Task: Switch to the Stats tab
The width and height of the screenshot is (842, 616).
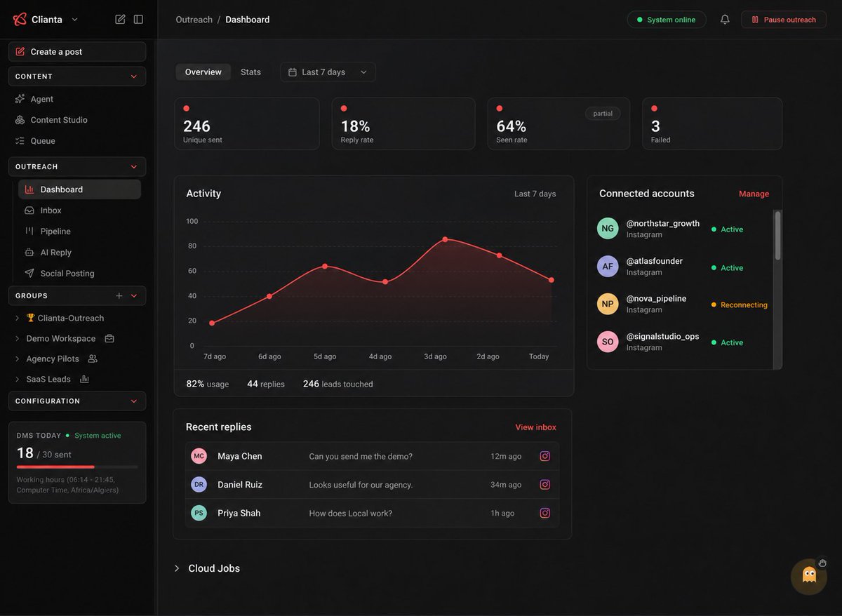Action: pyautogui.click(x=250, y=72)
